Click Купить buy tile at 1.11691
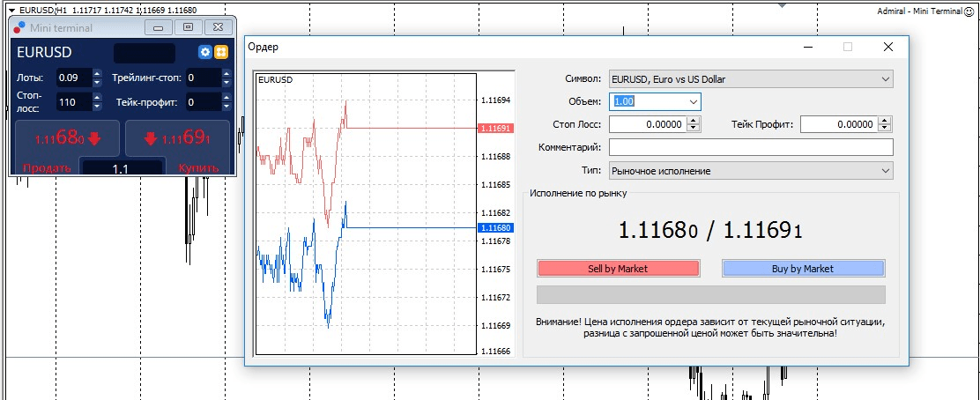The height and width of the screenshot is (400, 980). [x=177, y=138]
